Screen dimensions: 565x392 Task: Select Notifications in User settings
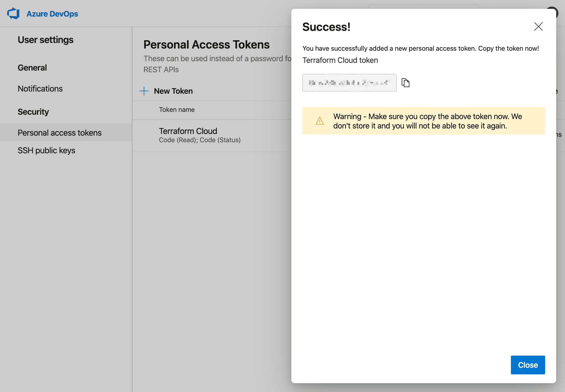pyautogui.click(x=40, y=88)
